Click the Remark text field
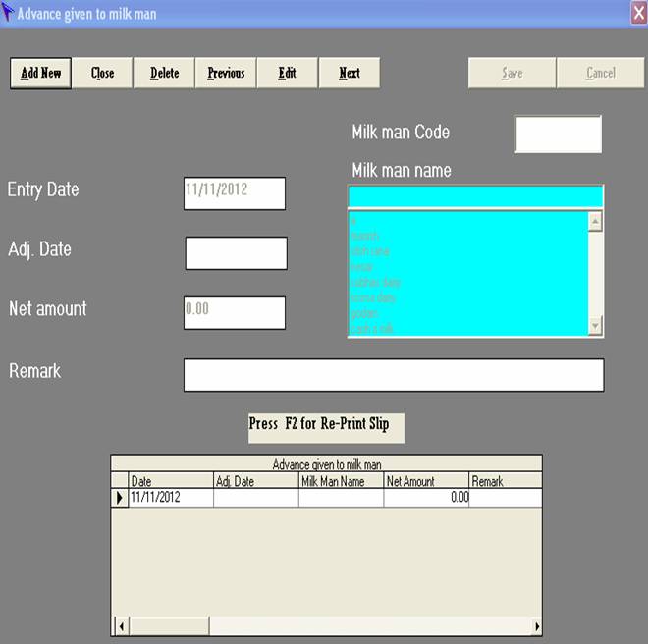This screenshot has height=644, width=648. coord(393,375)
